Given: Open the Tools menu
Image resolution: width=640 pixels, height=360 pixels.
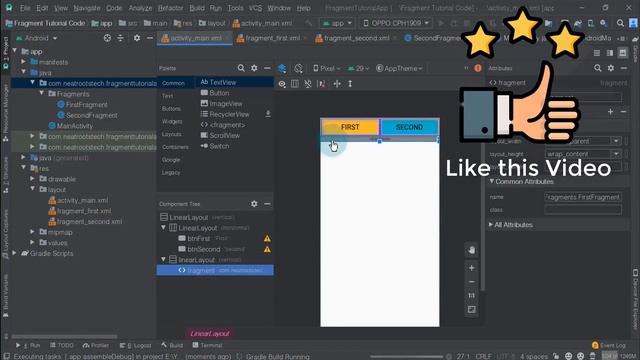Looking at the screenshot, I should coord(236,8).
